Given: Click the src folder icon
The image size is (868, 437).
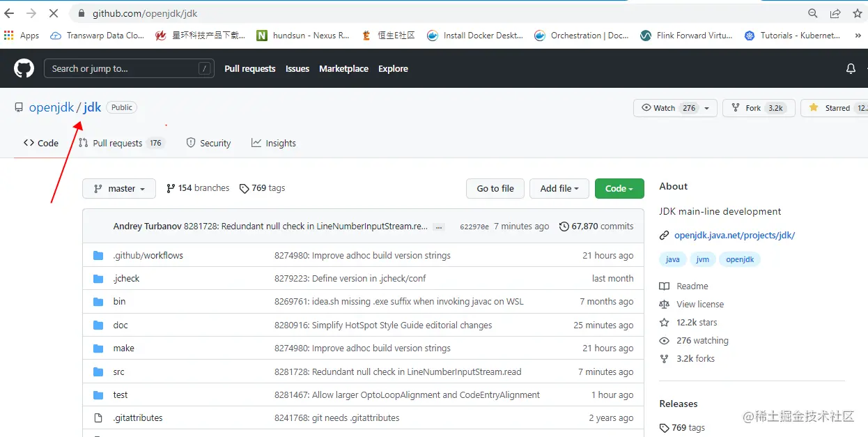Looking at the screenshot, I should tap(98, 372).
